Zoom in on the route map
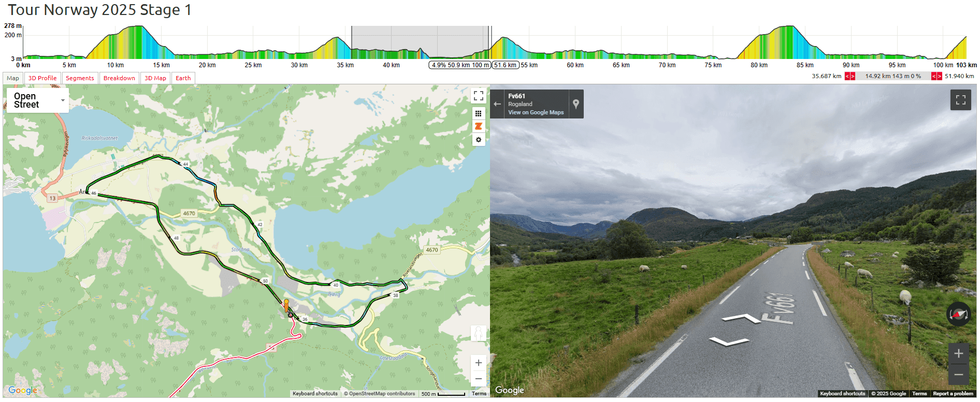Viewport: 980px width, 402px height. tap(479, 363)
